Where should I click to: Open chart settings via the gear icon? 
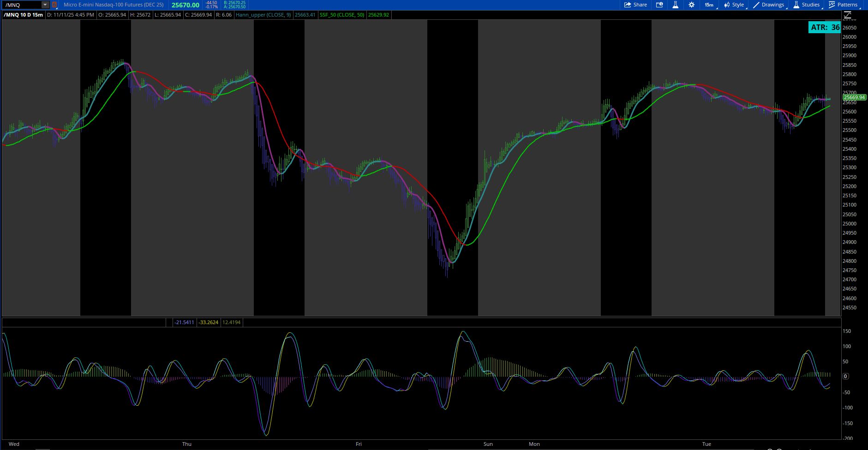(x=691, y=5)
